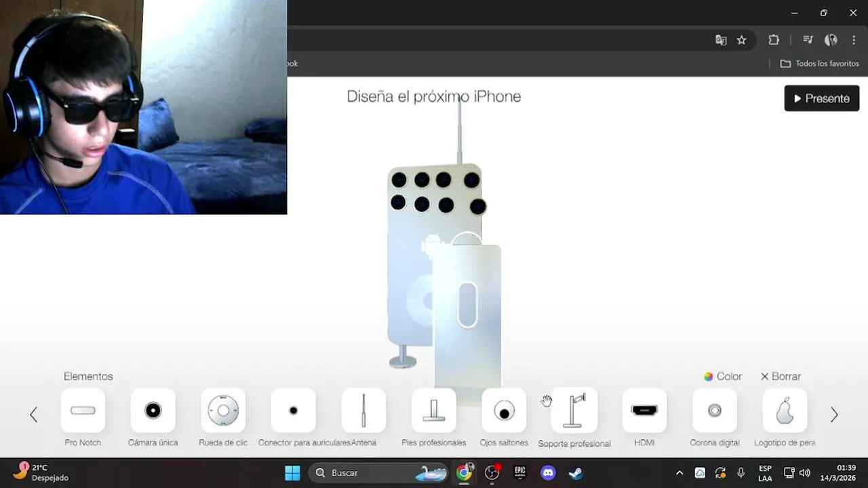The height and width of the screenshot is (488, 868).
Task: Click Borrar to clear the design
Action: coord(781,376)
